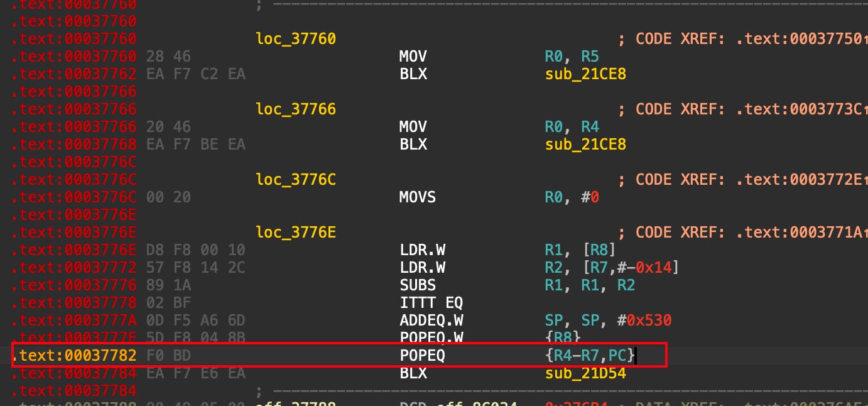The width and height of the screenshot is (868, 406).
Task: Click operands R1, R1, R2
Action: pos(590,285)
